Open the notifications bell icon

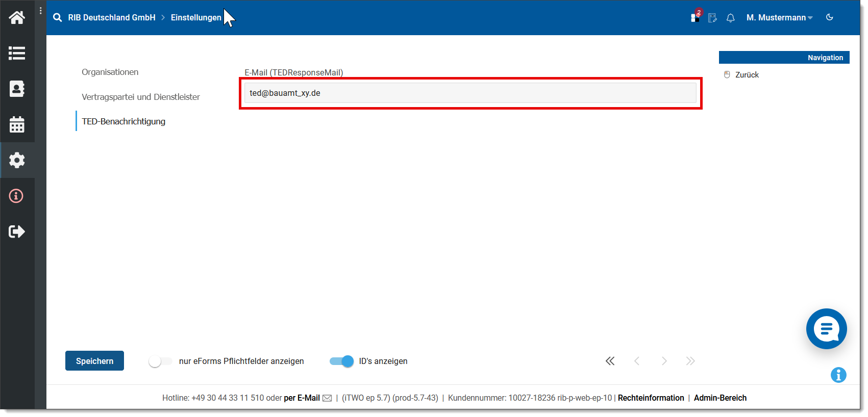pos(730,18)
